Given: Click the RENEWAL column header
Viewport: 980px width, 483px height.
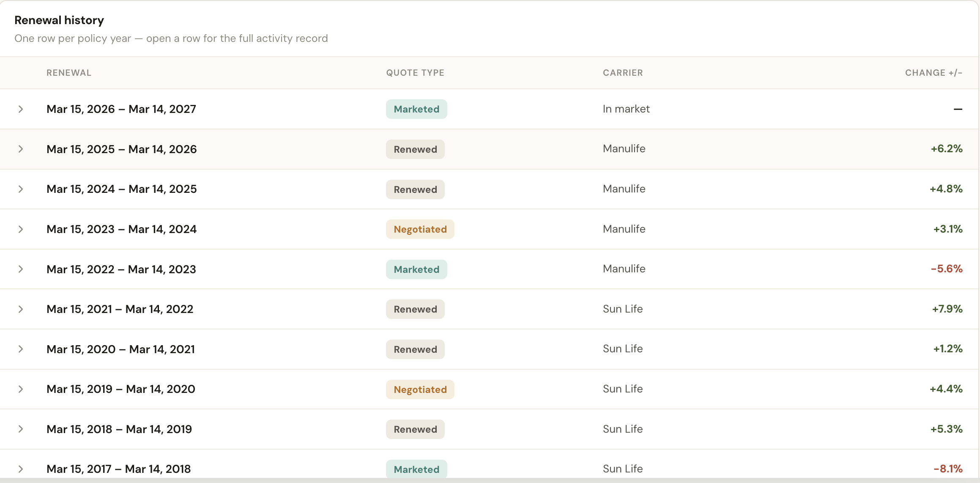Looking at the screenshot, I should click(69, 73).
